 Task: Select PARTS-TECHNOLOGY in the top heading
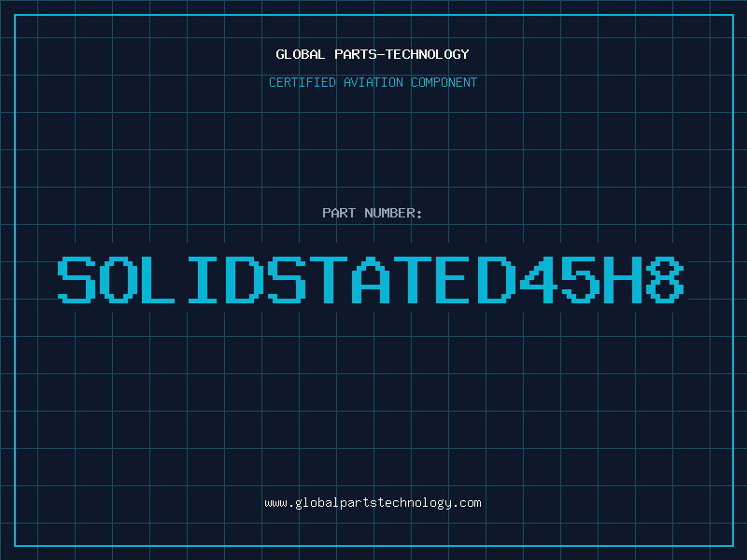click(402, 54)
